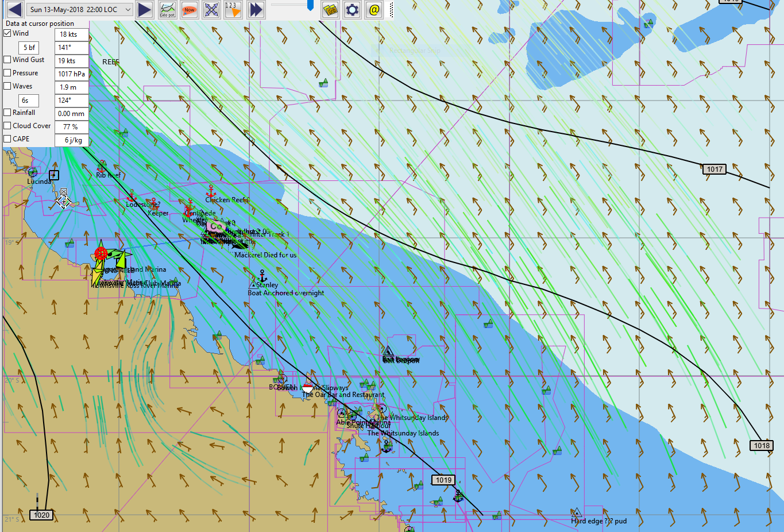Click the 1019 isobar label
Viewport: 784px width, 532px height.
coord(443,480)
